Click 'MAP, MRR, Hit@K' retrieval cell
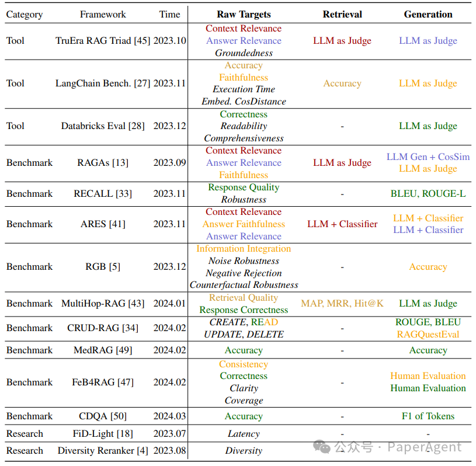The width and height of the screenshot is (476, 466). pos(342,304)
